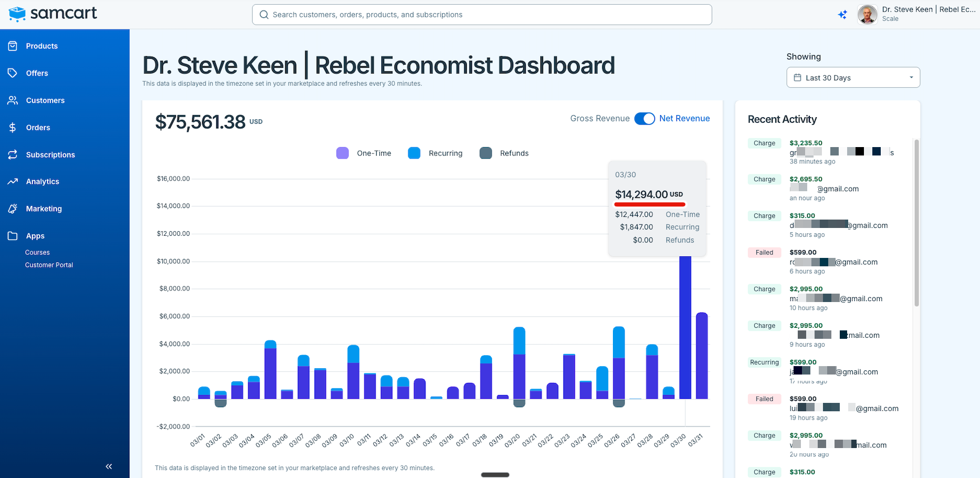This screenshot has height=478, width=980.
Task: Click the Gross Revenue label
Action: [600, 119]
